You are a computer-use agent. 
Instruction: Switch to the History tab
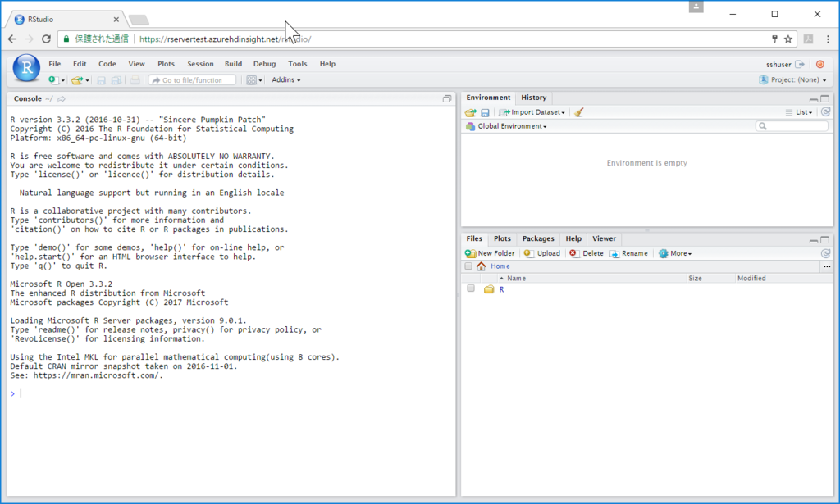[533, 98]
